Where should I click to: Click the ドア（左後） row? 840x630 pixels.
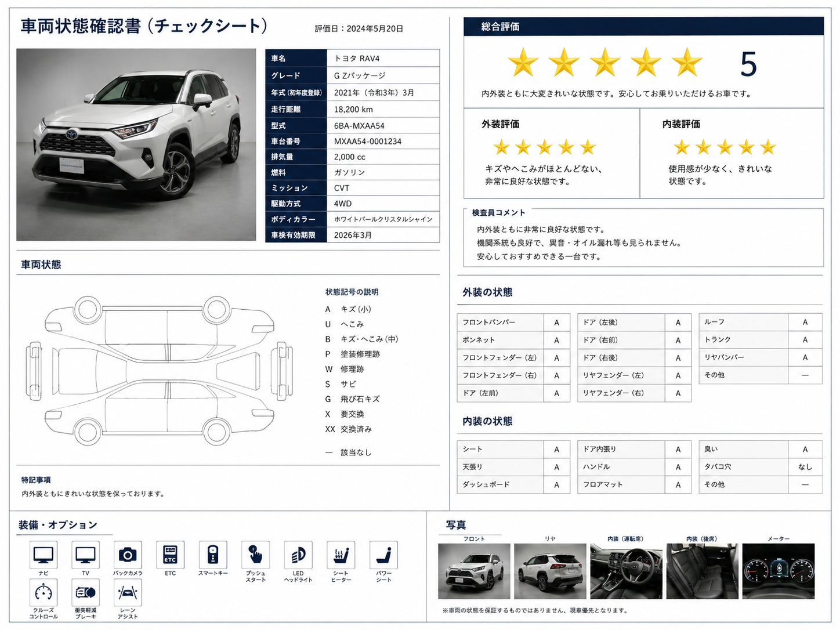[x=635, y=323]
